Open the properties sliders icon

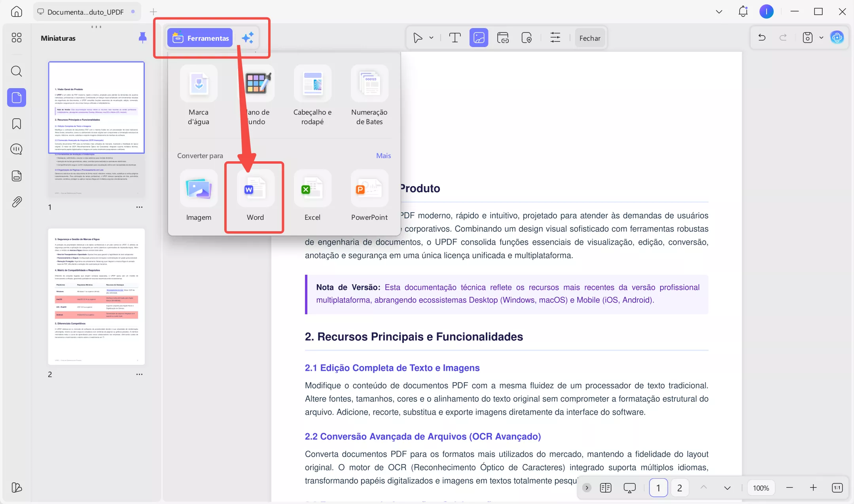tap(555, 38)
